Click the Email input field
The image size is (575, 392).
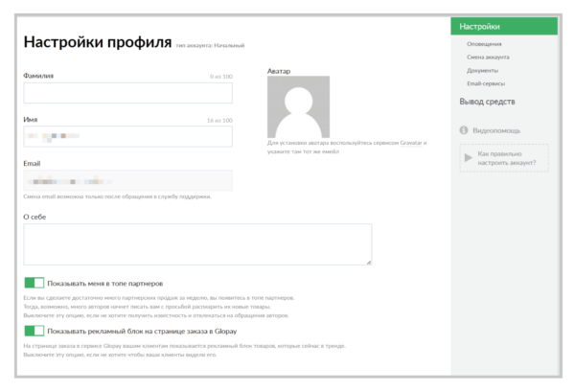127,180
